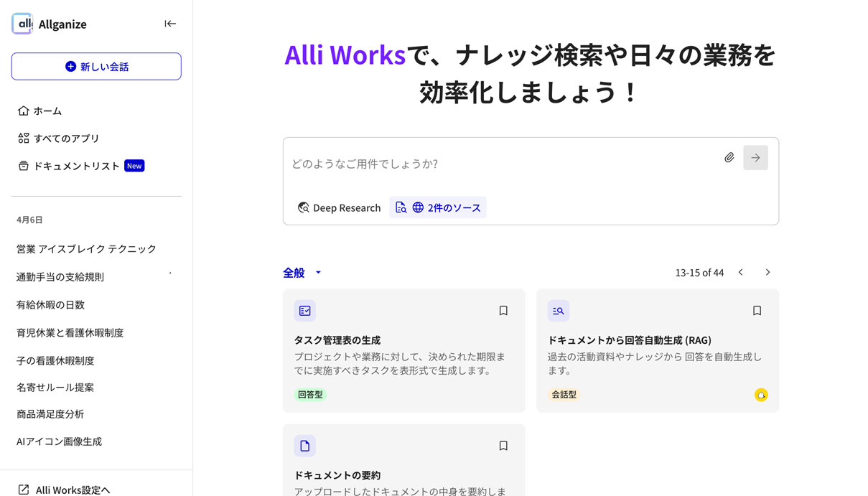
Task: Open the タスク管理表の生成 app card
Action: tap(404, 351)
